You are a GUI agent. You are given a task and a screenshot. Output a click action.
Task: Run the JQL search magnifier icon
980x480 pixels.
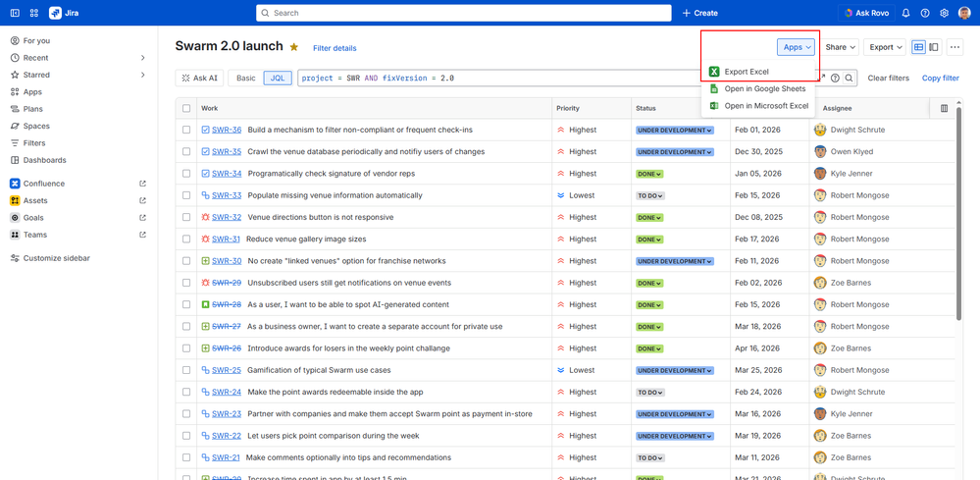[849, 79]
